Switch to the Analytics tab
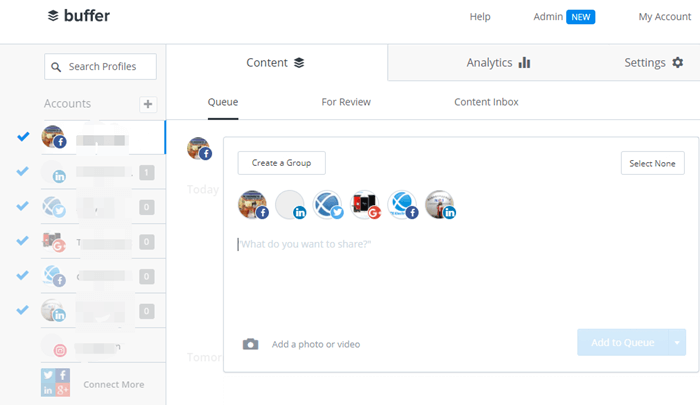700x405 pixels. pos(498,63)
